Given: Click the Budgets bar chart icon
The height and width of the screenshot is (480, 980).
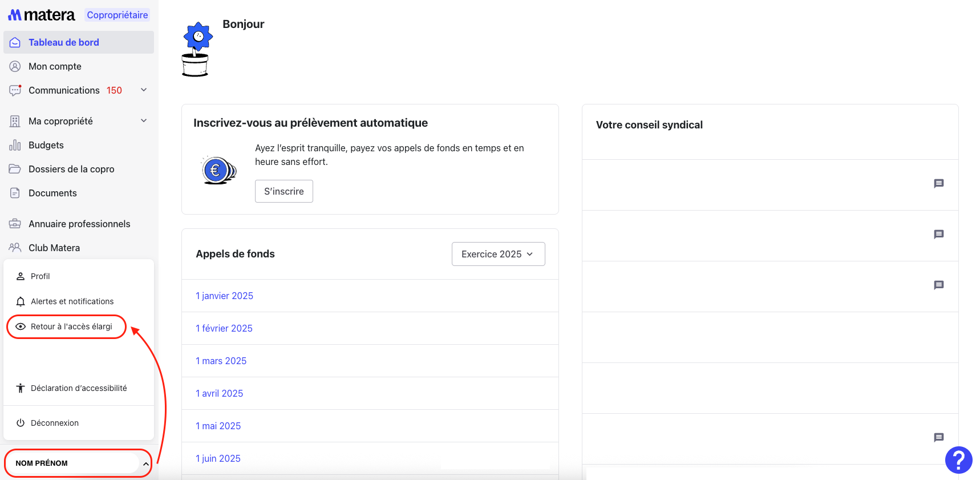Looking at the screenshot, I should point(15,146).
